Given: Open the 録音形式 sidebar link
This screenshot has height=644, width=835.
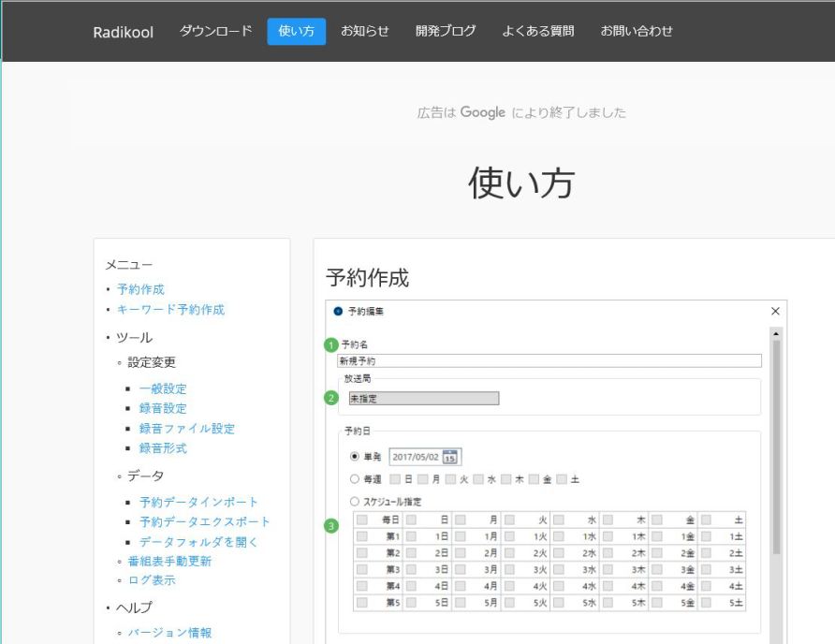Looking at the screenshot, I should tap(163, 448).
